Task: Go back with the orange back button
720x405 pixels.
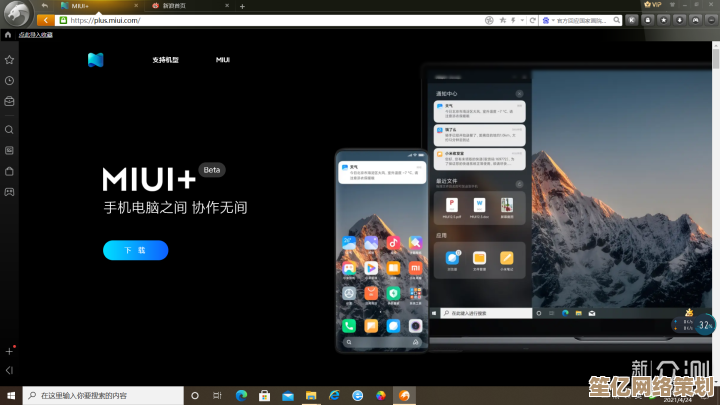Action: 45,19
